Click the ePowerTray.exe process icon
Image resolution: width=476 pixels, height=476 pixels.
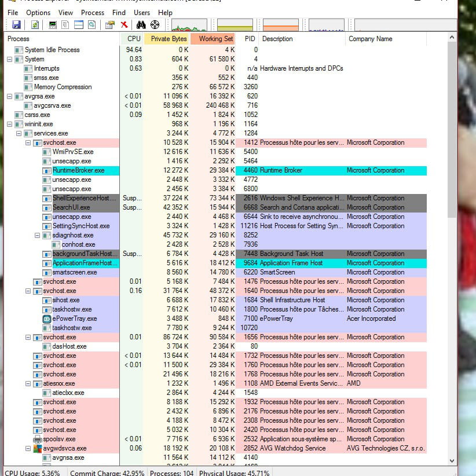(x=46, y=318)
